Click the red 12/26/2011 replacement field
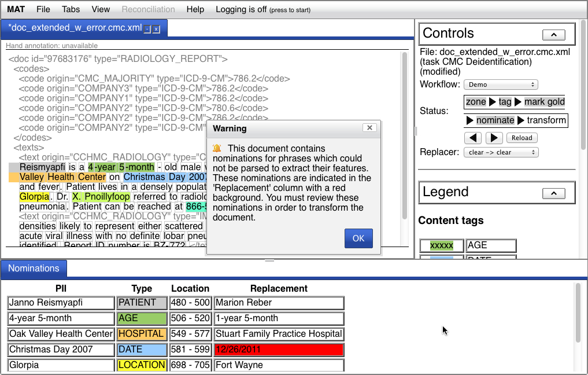The image size is (588, 375). click(279, 350)
